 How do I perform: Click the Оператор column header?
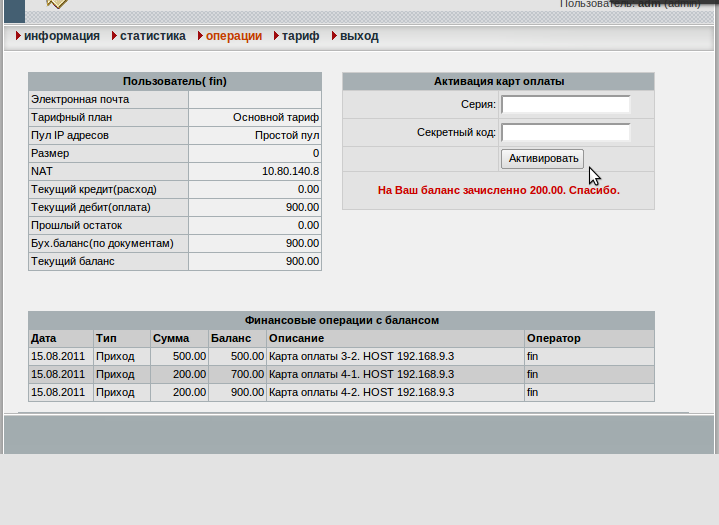[553, 338]
